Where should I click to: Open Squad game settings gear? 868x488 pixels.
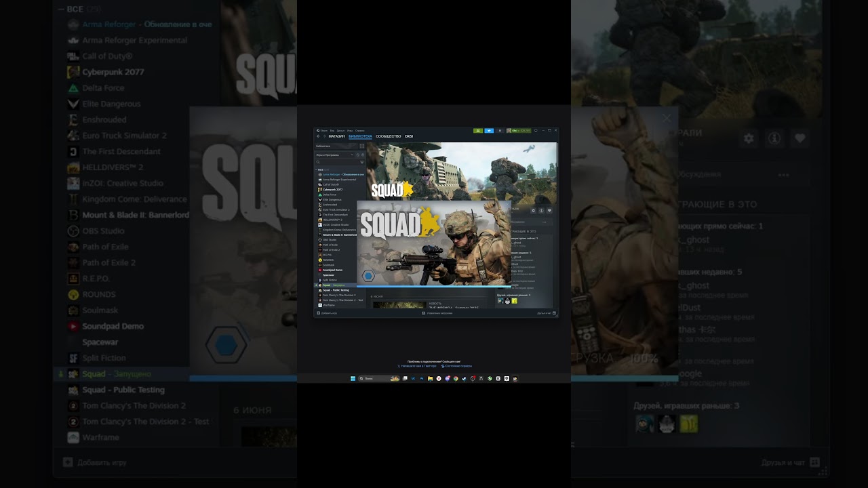(x=533, y=211)
